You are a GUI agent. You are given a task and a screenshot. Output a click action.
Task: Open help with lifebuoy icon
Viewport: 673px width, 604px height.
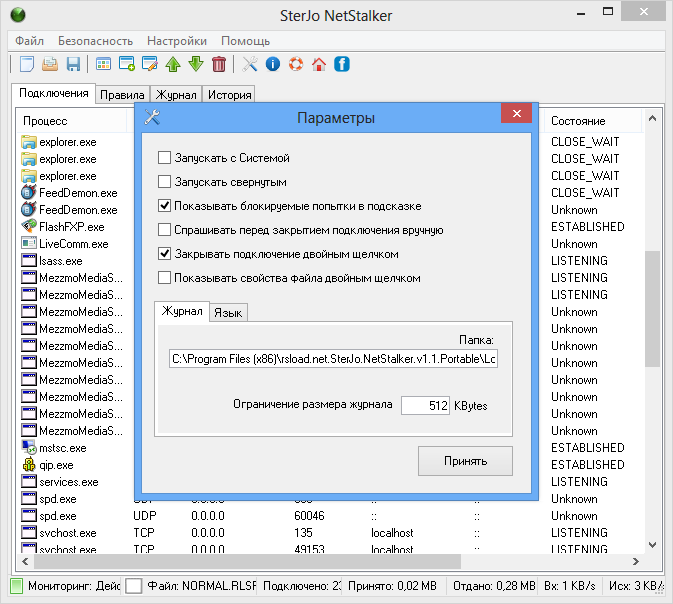tap(296, 64)
